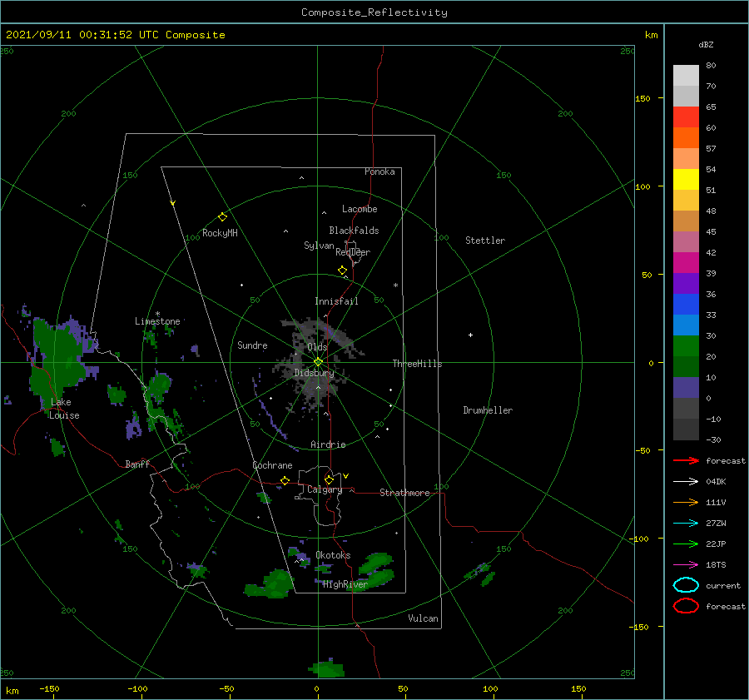Click the Banff label
Image resolution: width=749 pixels, height=700 pixels.
137,464
